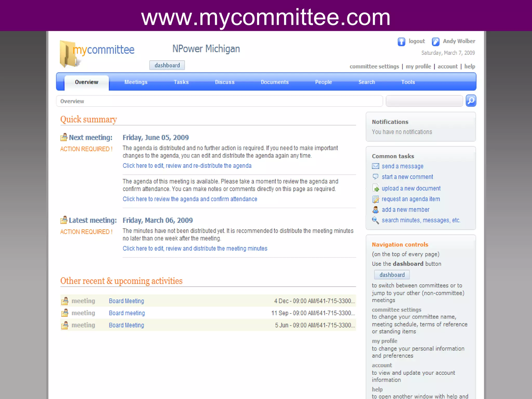The width and height of the screenshot is (532, 399).
Task: Click the envelope icon for send a message
Action: coord(376,166)
